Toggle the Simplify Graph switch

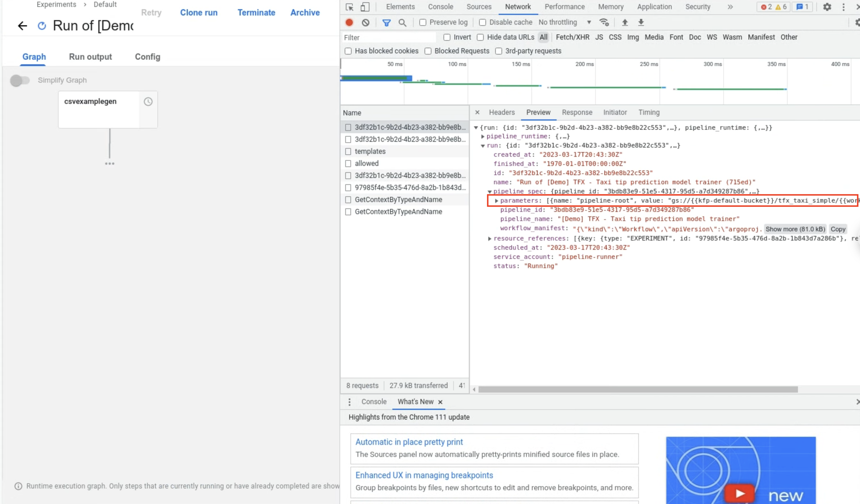coord(20,80)
